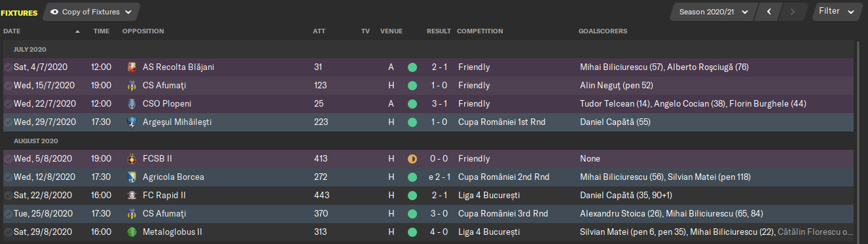Click draw result indicator for FCSB II
This screenshot has height=244, width=868.
[412, 159]
